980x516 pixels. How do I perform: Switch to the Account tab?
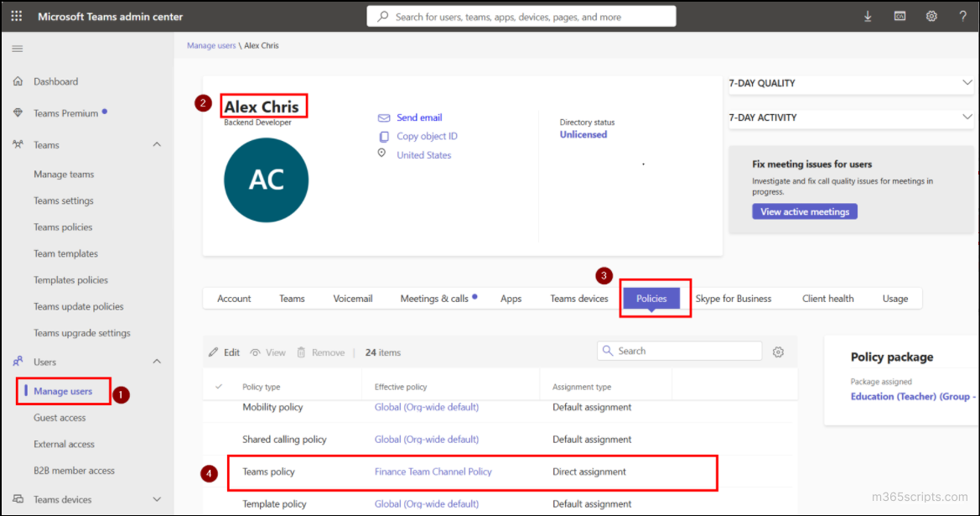[x=234, y=299]
